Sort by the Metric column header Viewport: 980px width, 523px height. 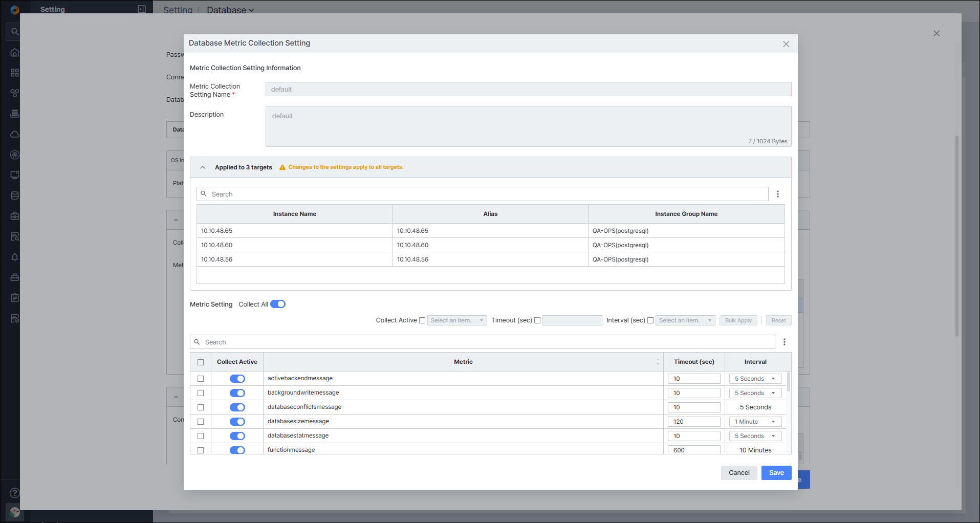coord(463,362)
